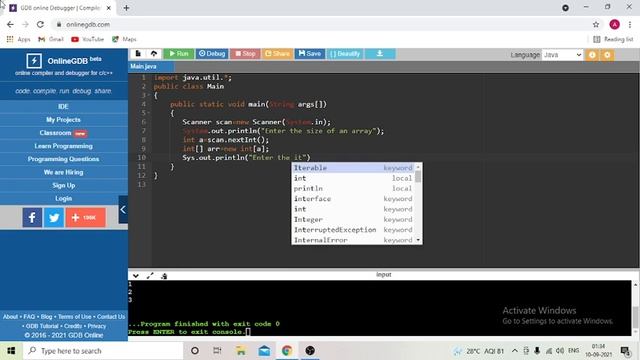Open Chrome from the taskbar

pos(287,351)
